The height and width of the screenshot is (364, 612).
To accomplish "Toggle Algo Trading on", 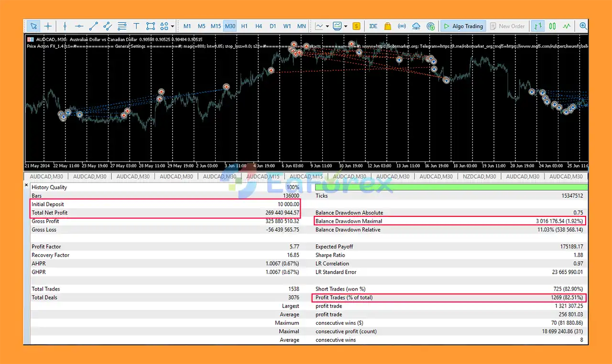I will pyautogui.click(x=463, y=26).
